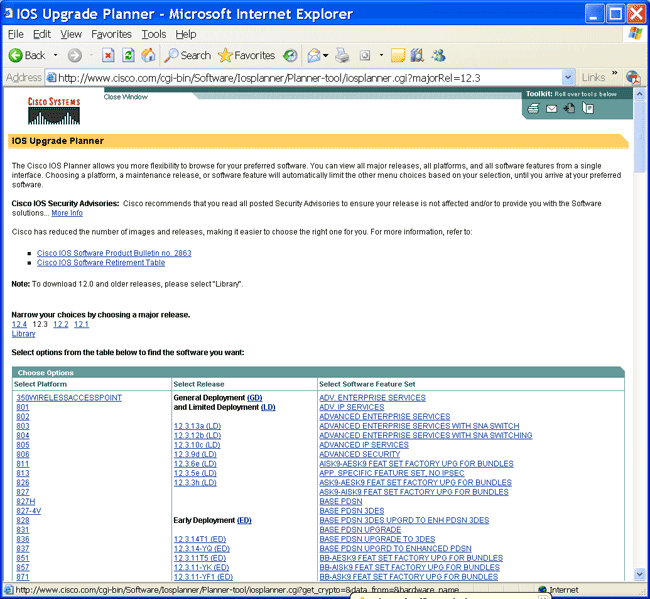This screenshot has width=650, height=599.
Task: Click the Messenger people icon
Action: (439, 55)
